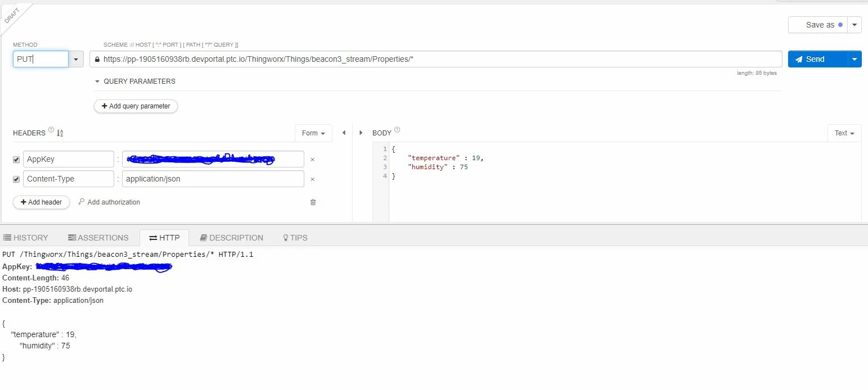Screen dimensions: 868x390
Task: Switch to the HISTORY tab
Action: click(x=26, y=238)
